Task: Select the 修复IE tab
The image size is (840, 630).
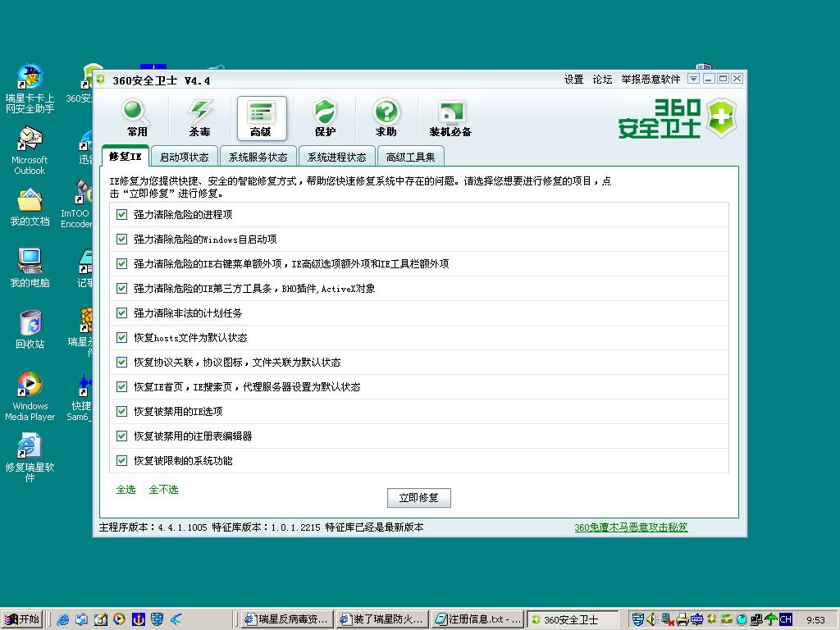Action: (x=126, y=156)
